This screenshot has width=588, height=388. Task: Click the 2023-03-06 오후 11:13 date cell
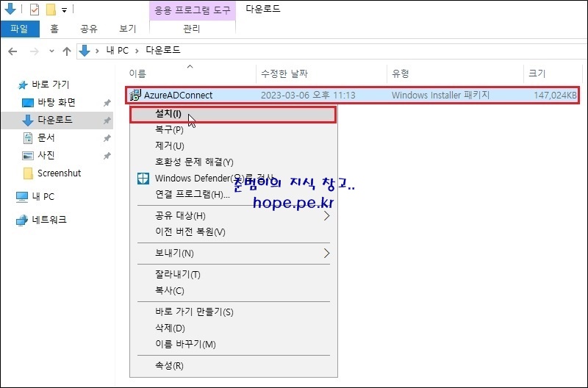(x=308, y=96)
